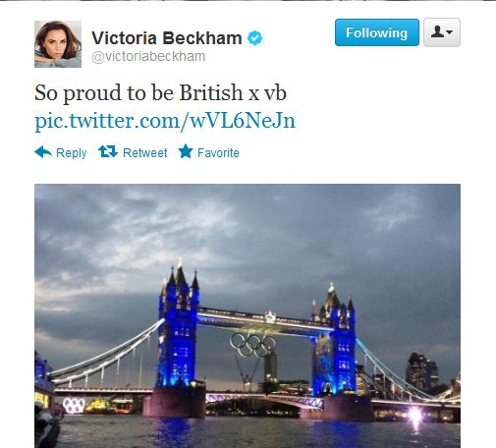Expand the user actions dropdown arrow
This screenshot has height=448, width=496.
450,32
